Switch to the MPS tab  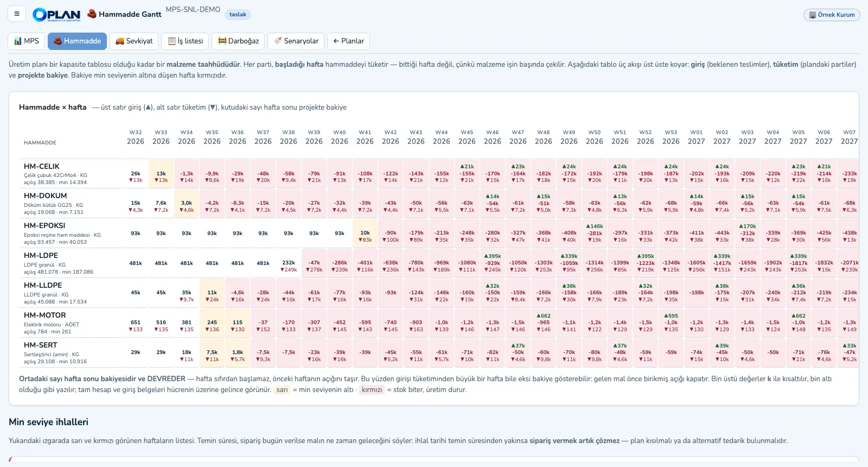[27, 41]
